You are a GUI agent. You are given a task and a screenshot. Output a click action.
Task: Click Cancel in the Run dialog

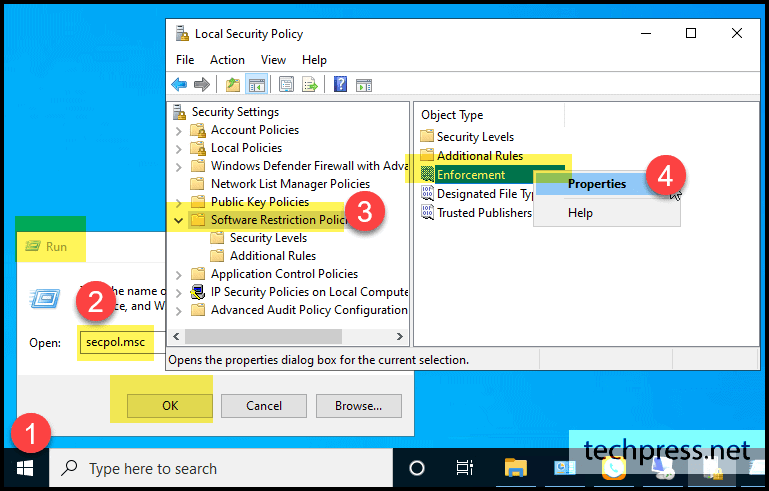(x=264, y=406)
